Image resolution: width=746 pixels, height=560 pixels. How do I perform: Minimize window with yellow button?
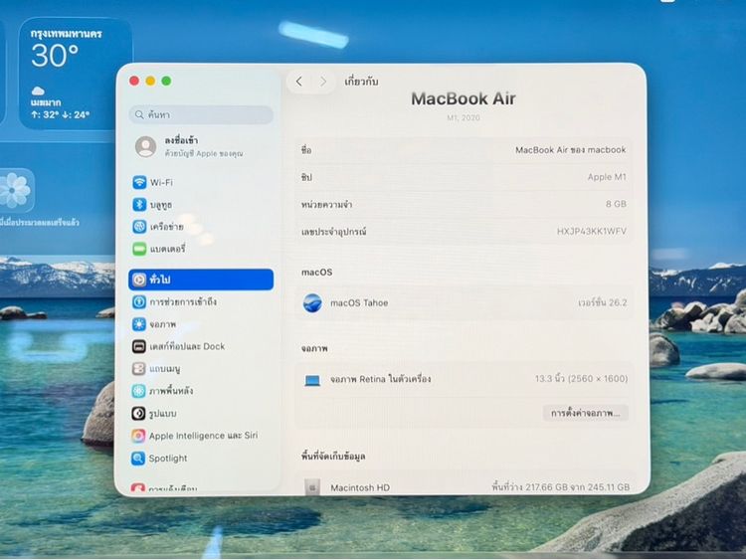[x=150, y=81]
